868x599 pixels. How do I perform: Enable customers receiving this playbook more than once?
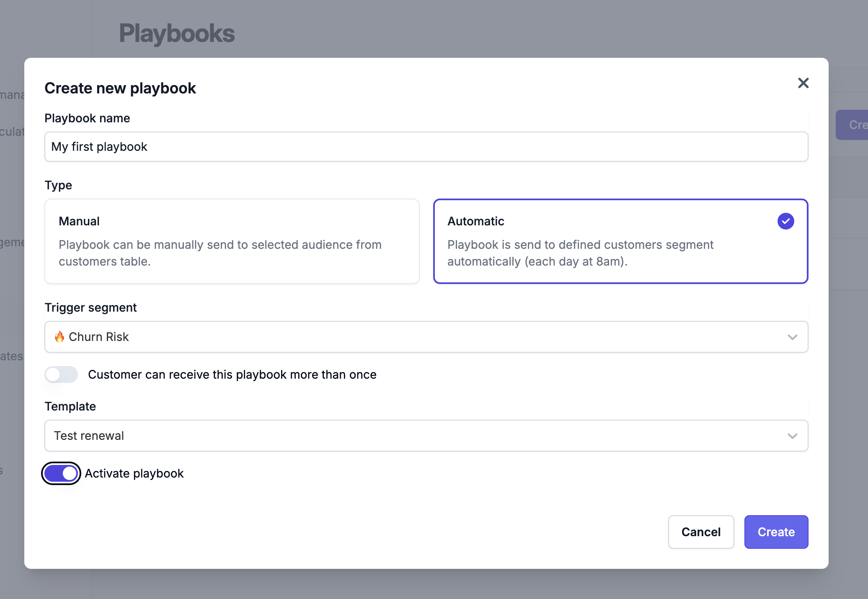point(61,374)
